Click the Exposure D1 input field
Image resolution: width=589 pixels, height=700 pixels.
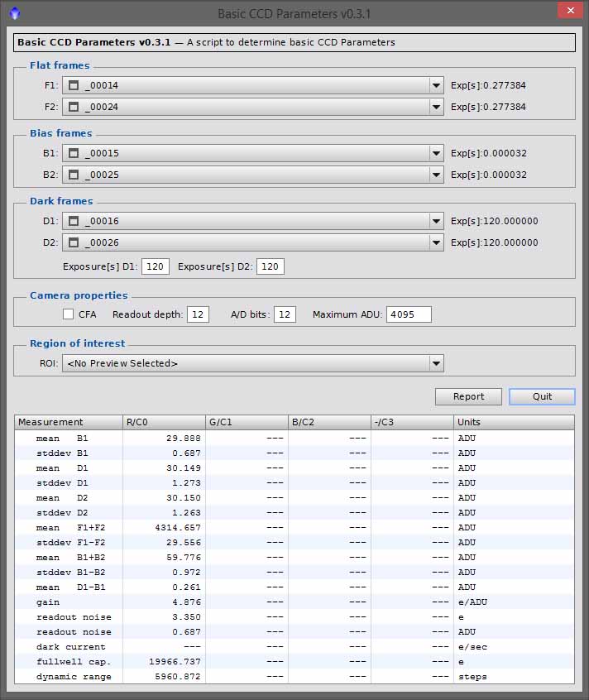[x=155, y=266]
